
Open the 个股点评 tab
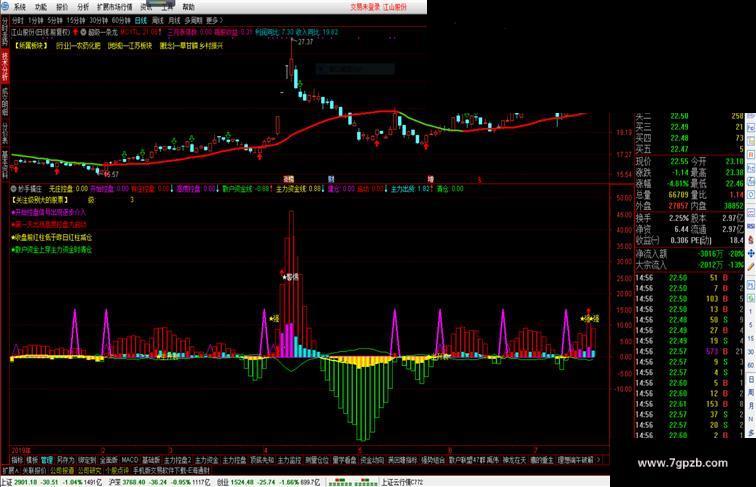(x=117, y=470)
